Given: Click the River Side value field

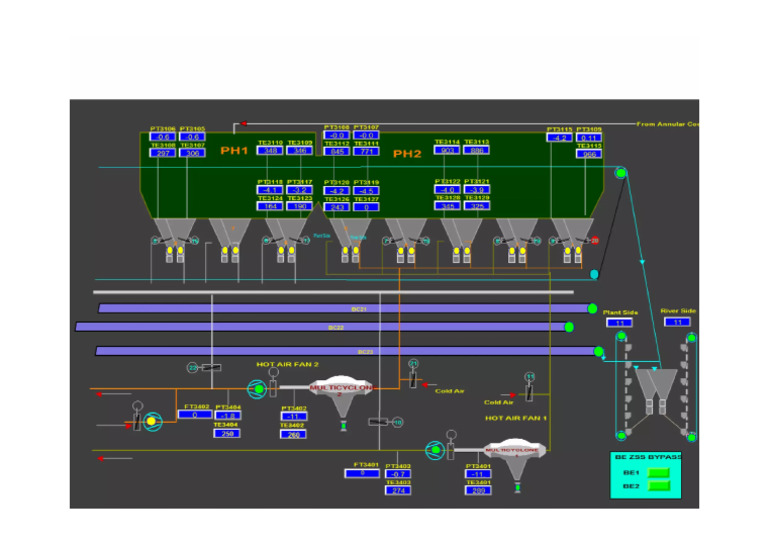Looking at the screenshot, I should 678,322.
